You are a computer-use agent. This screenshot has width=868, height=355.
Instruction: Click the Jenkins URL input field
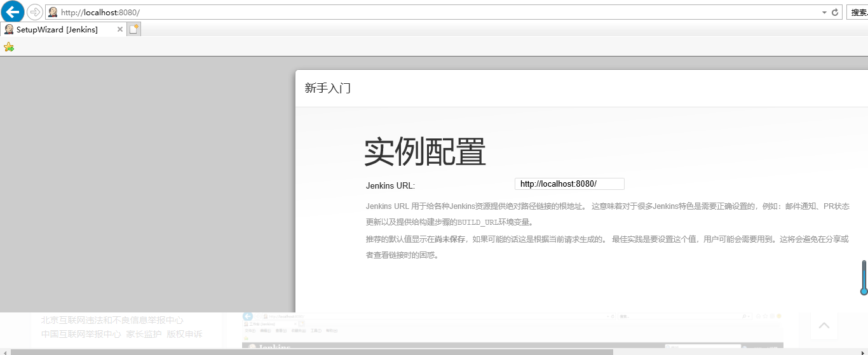pyautogui.click(x=569, y=184)
